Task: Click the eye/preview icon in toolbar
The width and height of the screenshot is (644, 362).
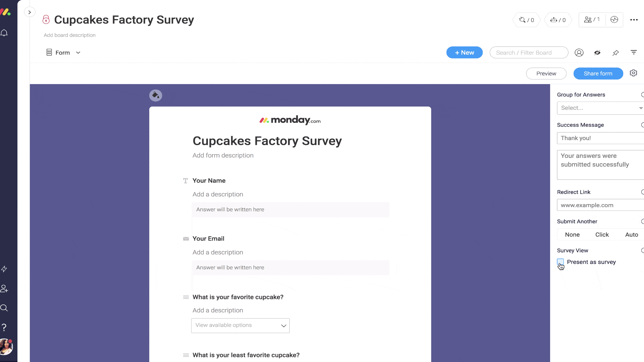Action: [x=597, y=52]
